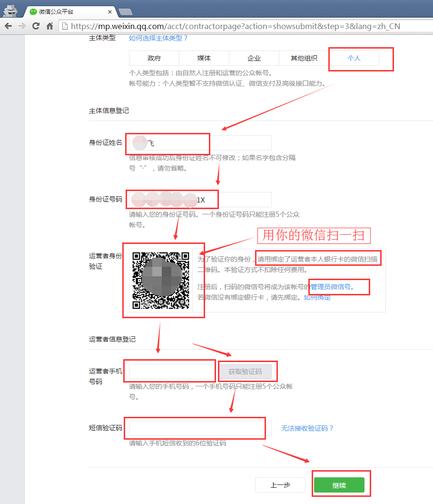Choose the 媒体 account type
The height and width of the screenshot is (504, 433).
(x=204, y=58)
